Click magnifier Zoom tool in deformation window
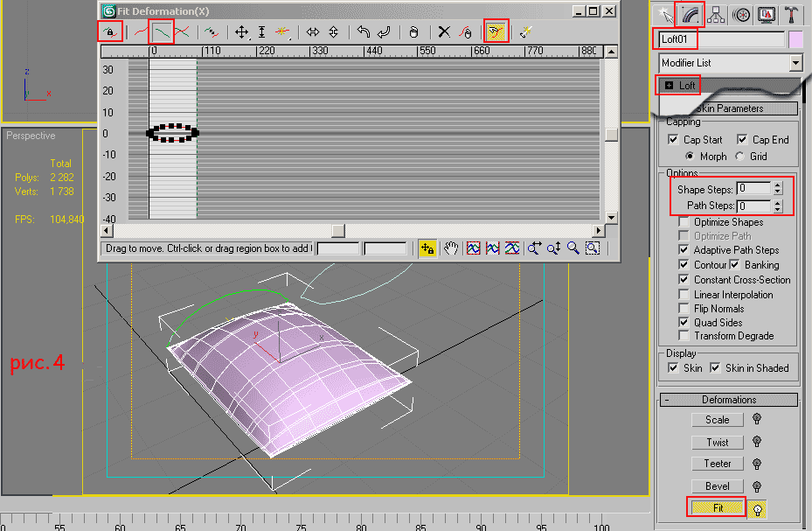 [573, 248]
